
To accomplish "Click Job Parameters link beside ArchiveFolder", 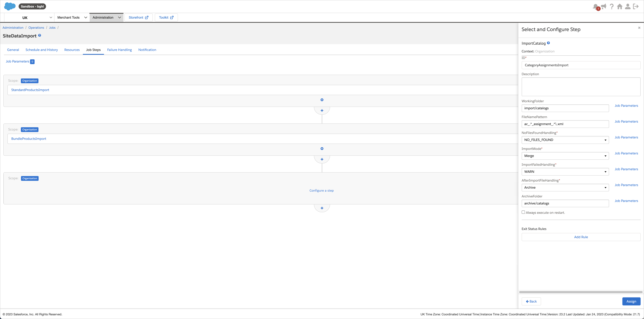I will 626,201.
